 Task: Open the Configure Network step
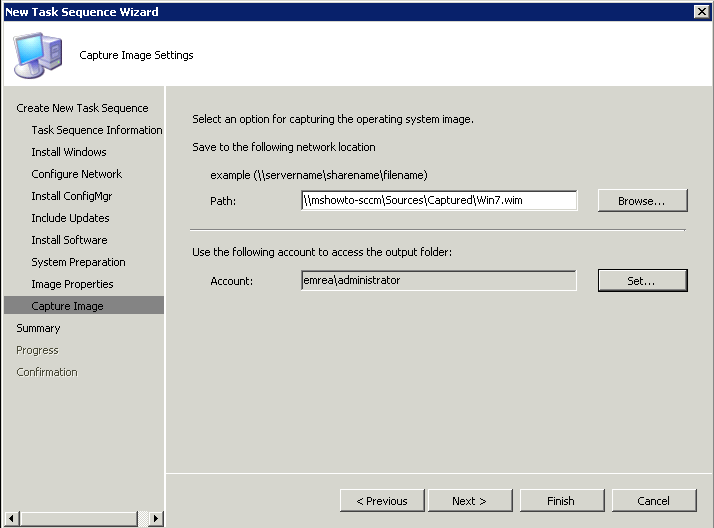click(x=76, y=174)
